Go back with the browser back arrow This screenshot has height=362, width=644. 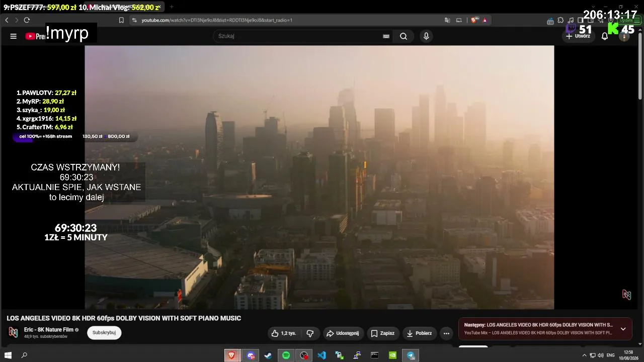tap(7, 20)
